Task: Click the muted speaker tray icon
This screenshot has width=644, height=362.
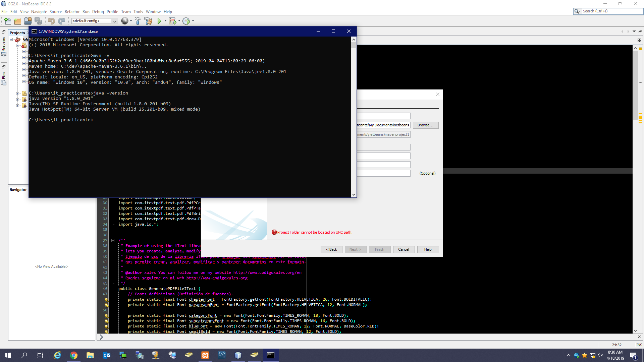Action: [x=600, y=355]
